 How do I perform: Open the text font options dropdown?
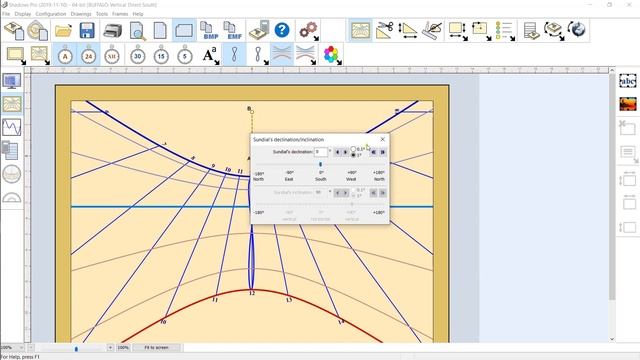(x=211, y=55)
